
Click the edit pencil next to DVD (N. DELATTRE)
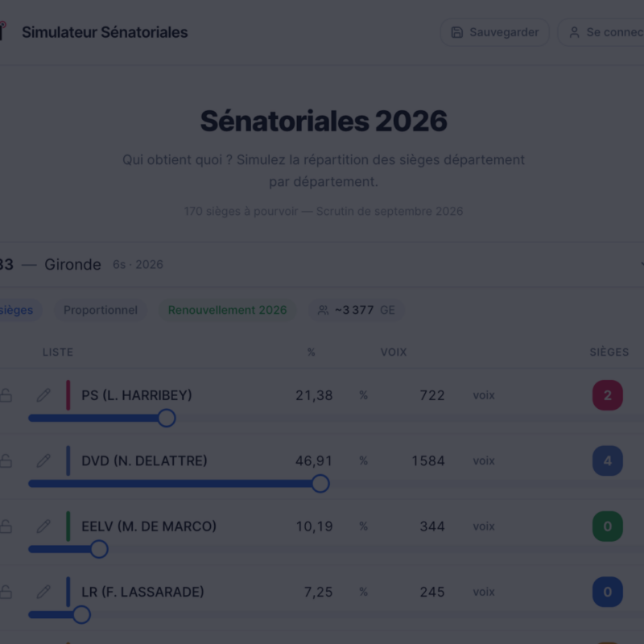(44, 460)
